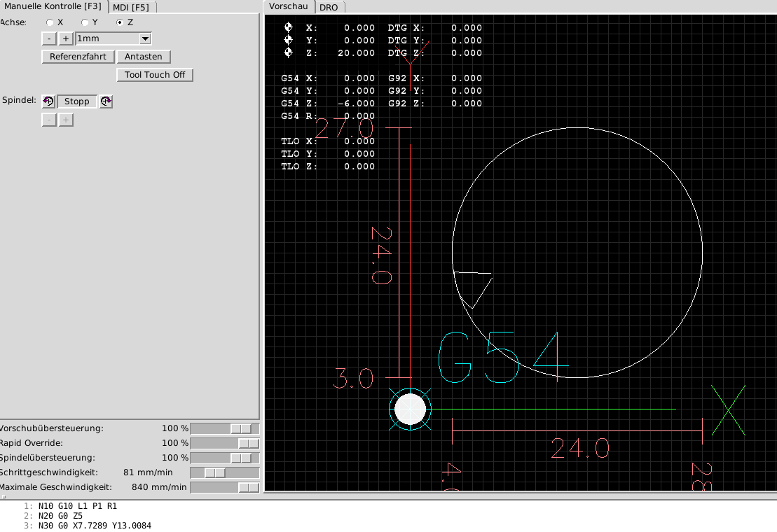Switch to the MDI [F5] tab
The height and width of the screenshot is (532, 777).
click(132, 7)
